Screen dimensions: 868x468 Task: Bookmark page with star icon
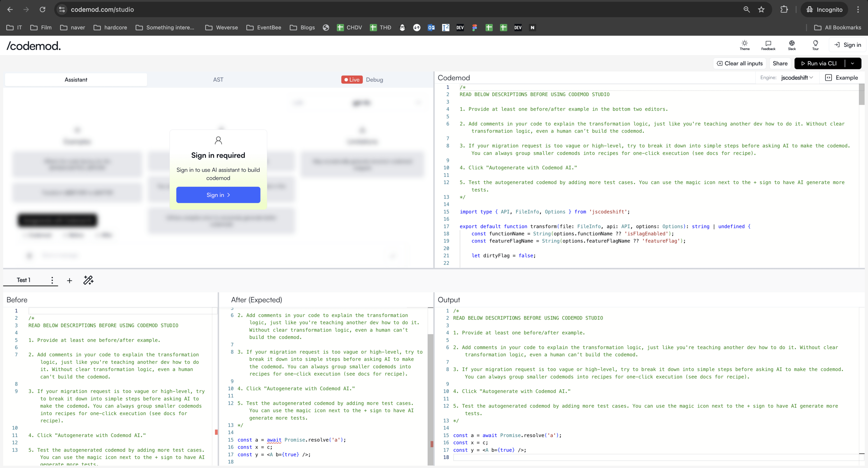pyautogui.click(x=761, y=9)
